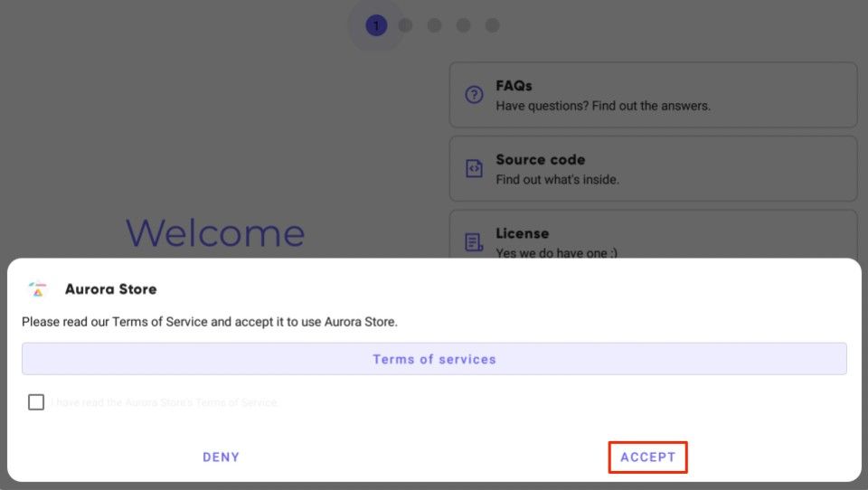Choose DENY in the dialog
This screenshot has width=868, height=490.
coord(221,457)
